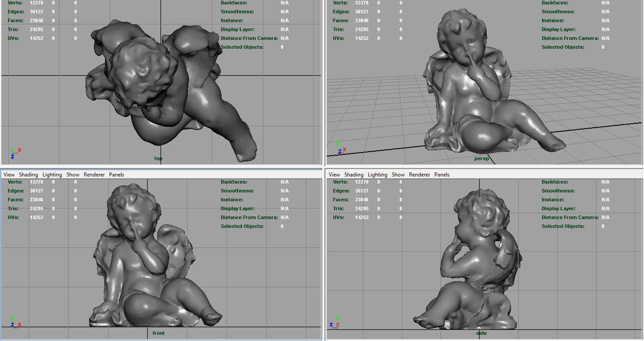Click the XYZ axis gizmo in the persp view
644x341 pixels.
click(341, 148)
